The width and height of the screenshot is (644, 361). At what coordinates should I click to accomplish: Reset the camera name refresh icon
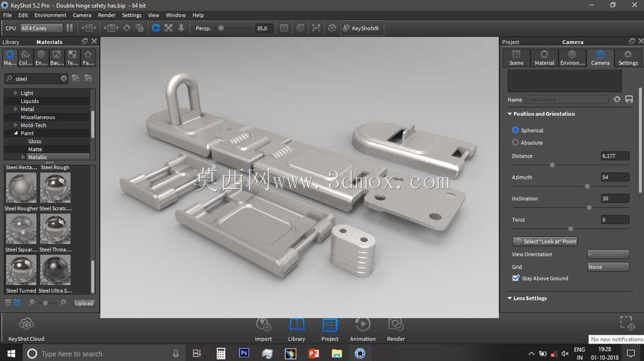[617, 99]
